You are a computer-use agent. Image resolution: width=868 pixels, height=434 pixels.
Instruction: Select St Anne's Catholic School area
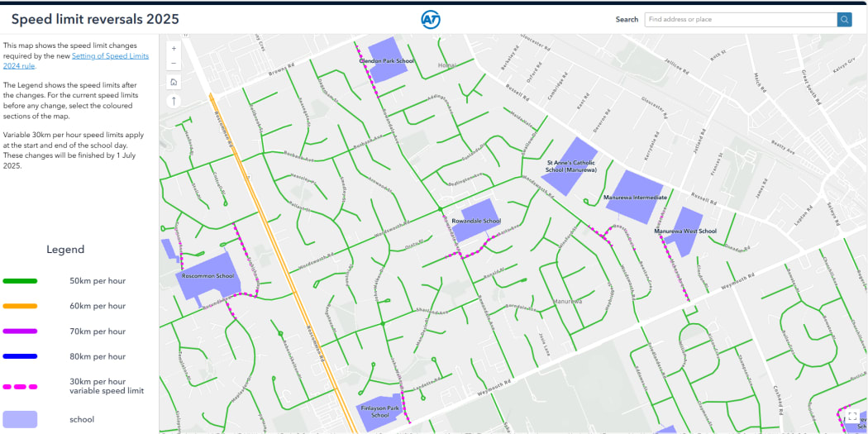pos(570,166)
